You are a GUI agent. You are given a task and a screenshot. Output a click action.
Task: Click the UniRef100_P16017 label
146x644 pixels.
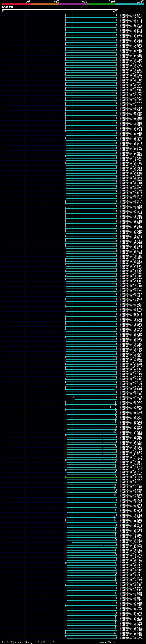[131, 454]
